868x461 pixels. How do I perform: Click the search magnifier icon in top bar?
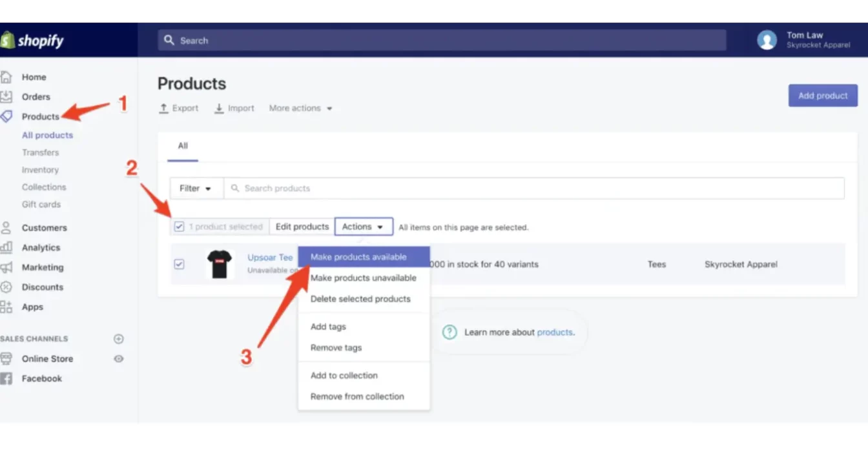(x=169, y=40)
